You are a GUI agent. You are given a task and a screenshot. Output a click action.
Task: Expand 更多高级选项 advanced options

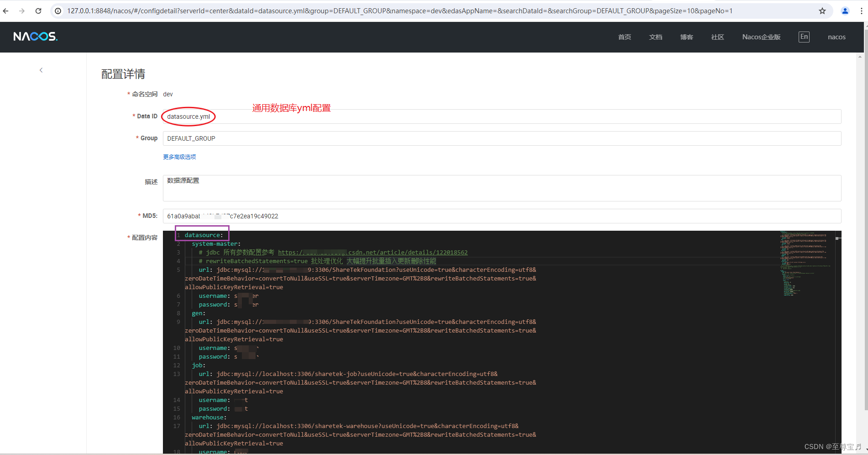pyautogui.click(x=179, y=157)
